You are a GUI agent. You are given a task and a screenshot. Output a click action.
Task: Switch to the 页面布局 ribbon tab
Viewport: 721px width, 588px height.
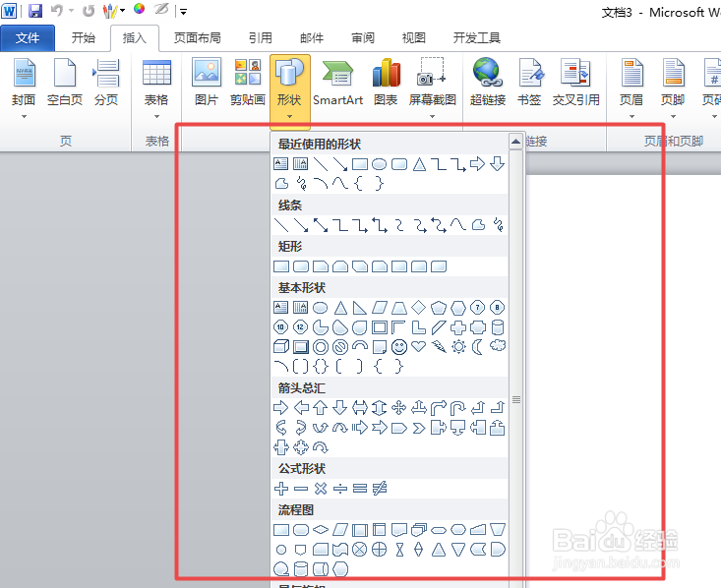(198, 38)
